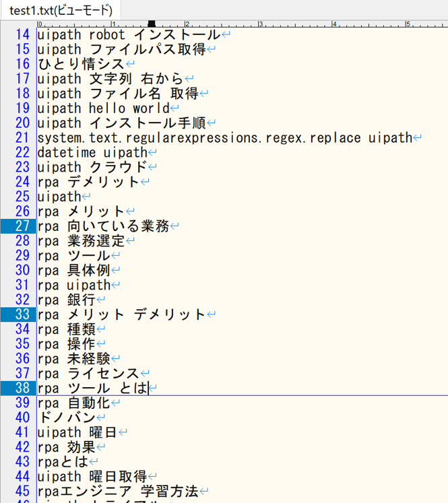Screen dimensions: 448x503
Task: Click text 'rpa ツール とは'
Action: 92,388
